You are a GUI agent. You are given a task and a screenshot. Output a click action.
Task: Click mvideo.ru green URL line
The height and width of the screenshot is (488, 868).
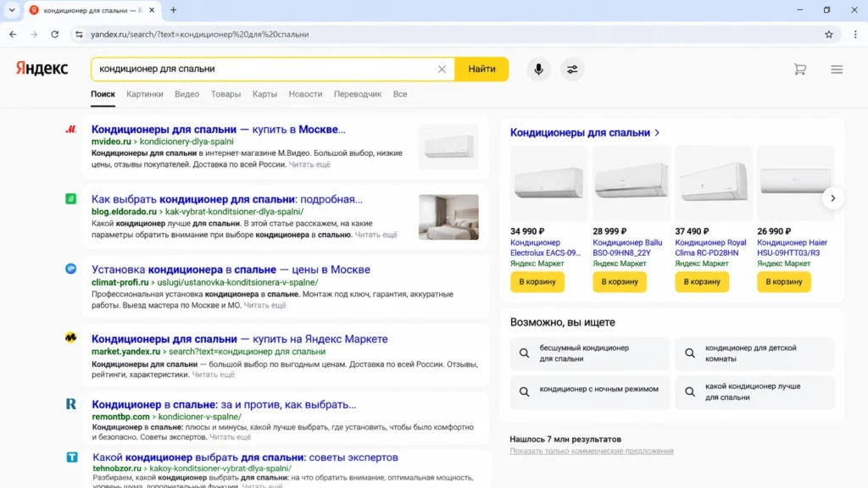point(162,141)
